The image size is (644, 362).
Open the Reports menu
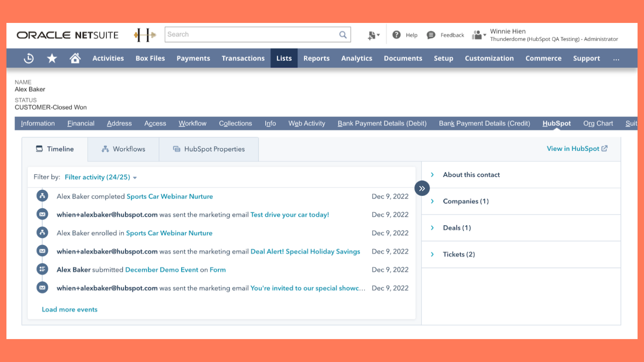pyautogui.click(x=316, y=58)
